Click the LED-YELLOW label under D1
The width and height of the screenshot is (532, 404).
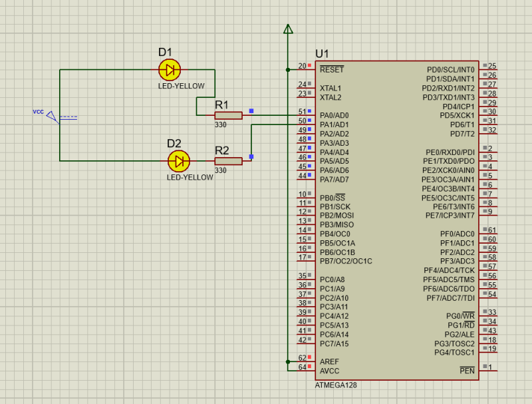(x=181, y=87)
